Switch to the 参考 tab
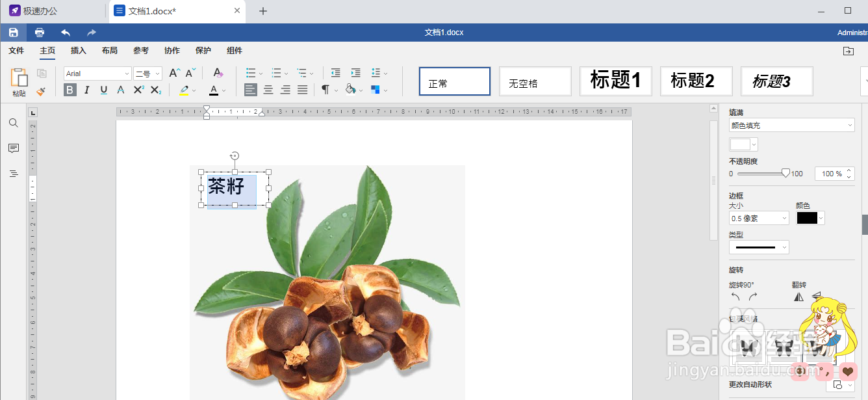Viewport: 868px width, 400px height. coord(141,51)
